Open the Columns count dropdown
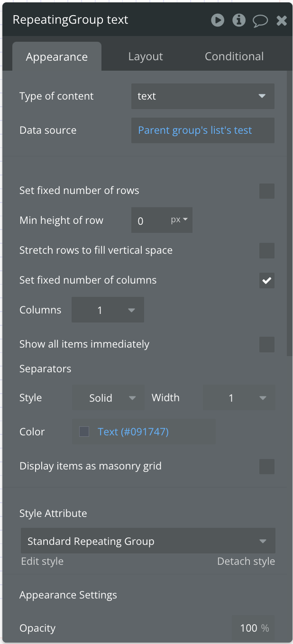This screenshot has height=644, width=293. click(108, 310)
